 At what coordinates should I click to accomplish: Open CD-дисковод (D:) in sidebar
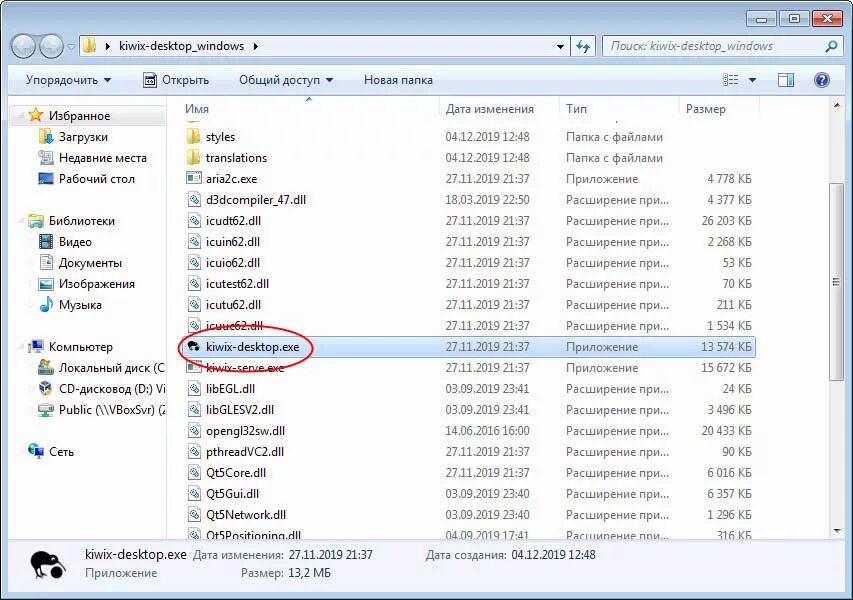click(112, 389)
